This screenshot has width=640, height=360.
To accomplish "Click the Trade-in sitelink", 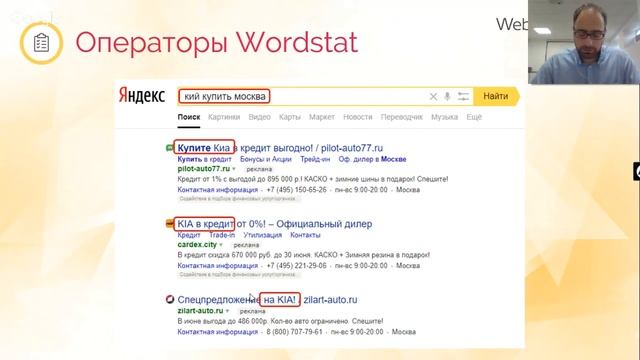I will (x=222, y=235).
